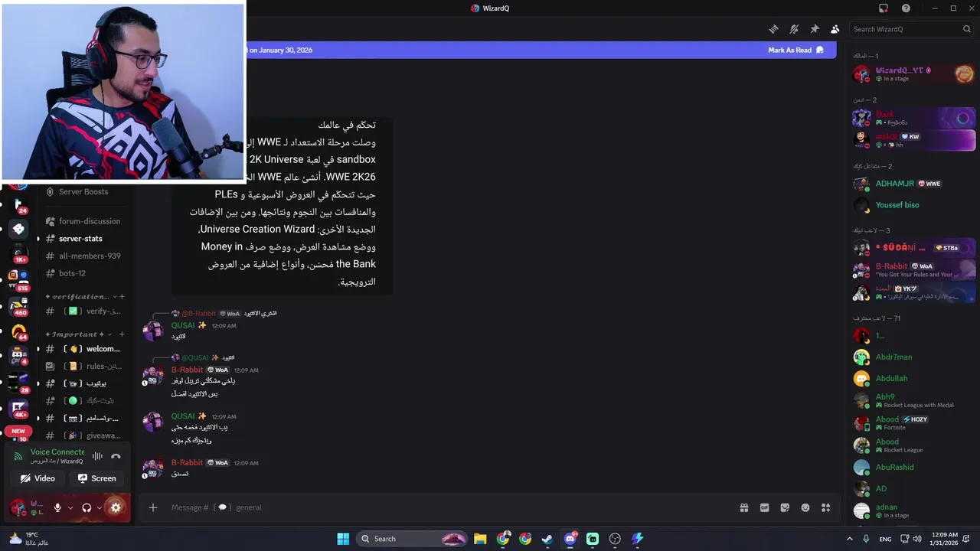980x551 pixels.
Task: Open headphone output options arrow
Action: (x=100, y=507)
